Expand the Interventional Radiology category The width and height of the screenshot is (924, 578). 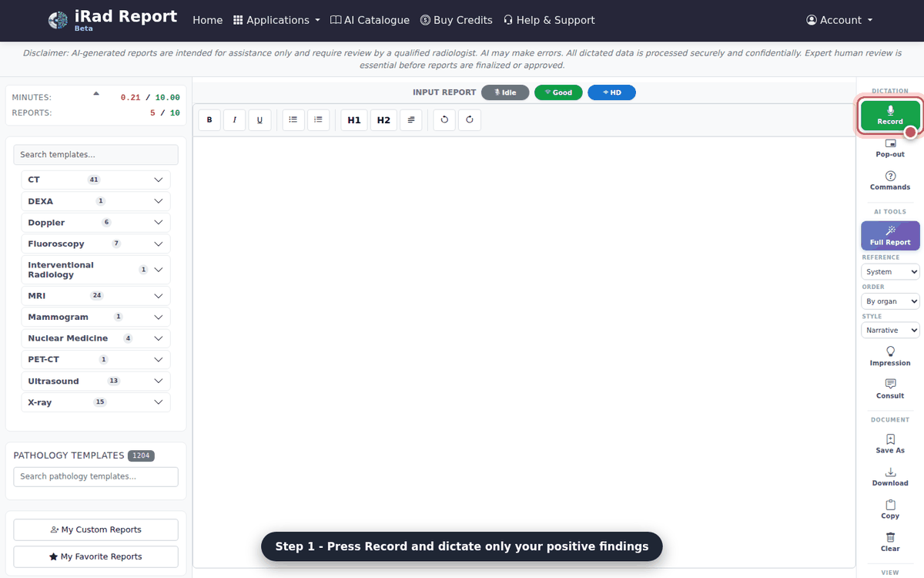coord(95,270)
